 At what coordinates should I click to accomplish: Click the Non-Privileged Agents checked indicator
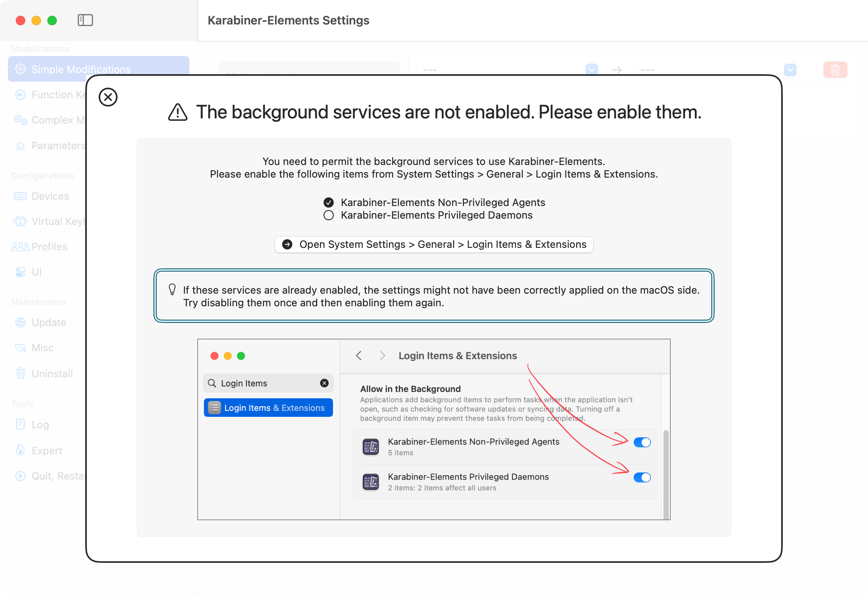(329, 202)
